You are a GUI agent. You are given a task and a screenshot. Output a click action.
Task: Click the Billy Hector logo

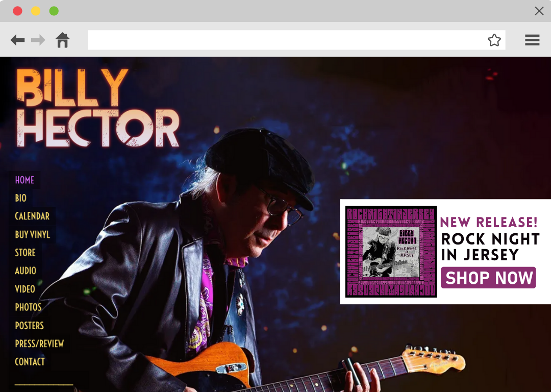[97, 108]
